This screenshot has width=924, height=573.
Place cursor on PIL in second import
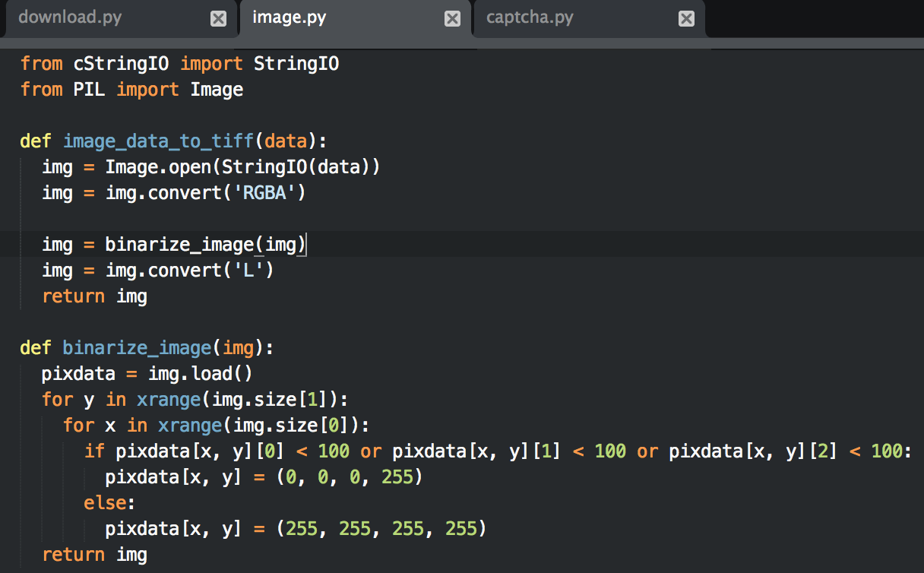pos(89,90)
